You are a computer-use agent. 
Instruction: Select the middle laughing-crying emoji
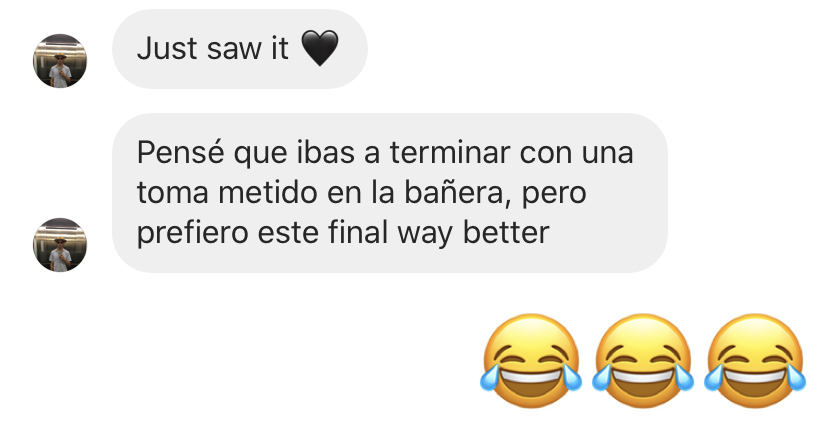[x=643, y=360]
